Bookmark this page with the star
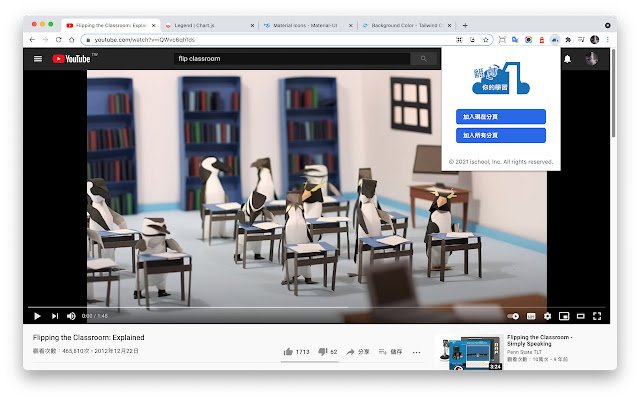Screen dimensions: 640x400 485,40
